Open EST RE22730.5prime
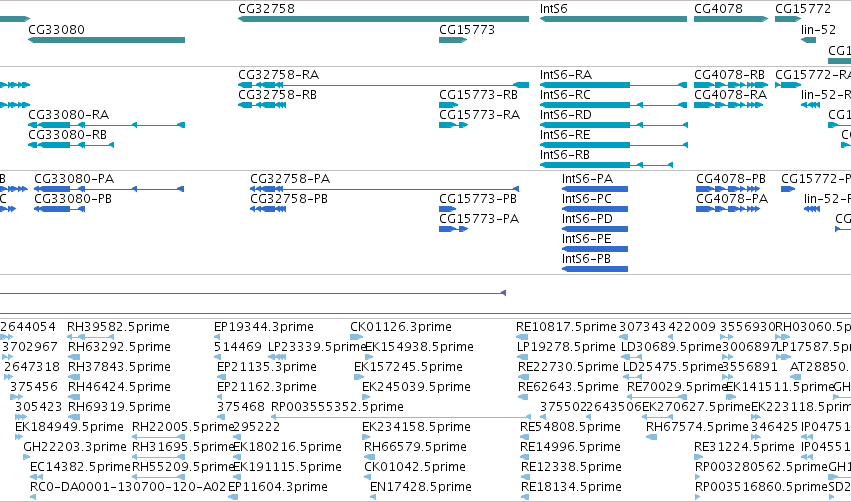851x502 pixels. tap(568, 367)
